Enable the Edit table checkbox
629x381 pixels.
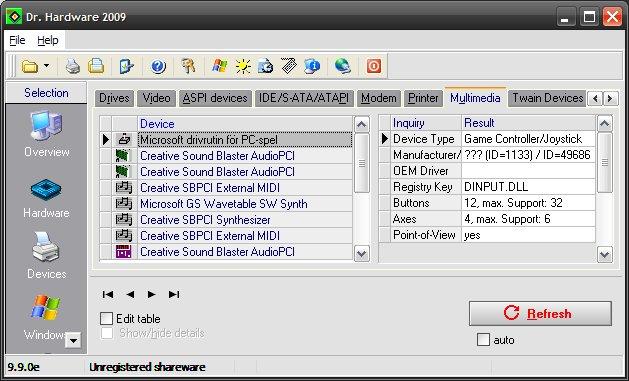click(106, 319)
